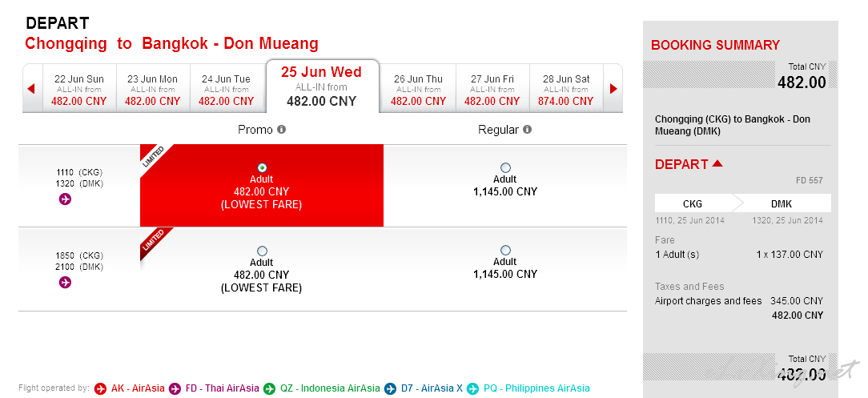Select Regular 1,145 CNY fare for 1110 flight
Image resolution: width=868 pixels, height=398 pixels.
click(x=505, y=167)
